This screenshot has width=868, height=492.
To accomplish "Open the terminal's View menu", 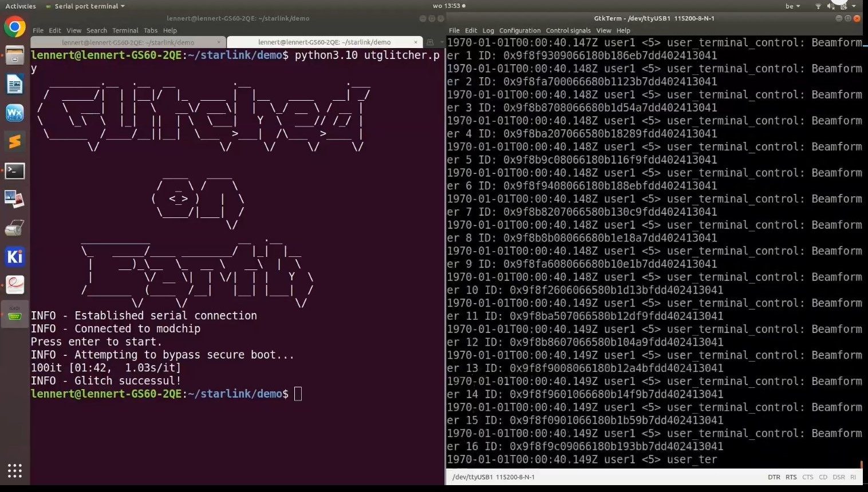I will point(74,30).
